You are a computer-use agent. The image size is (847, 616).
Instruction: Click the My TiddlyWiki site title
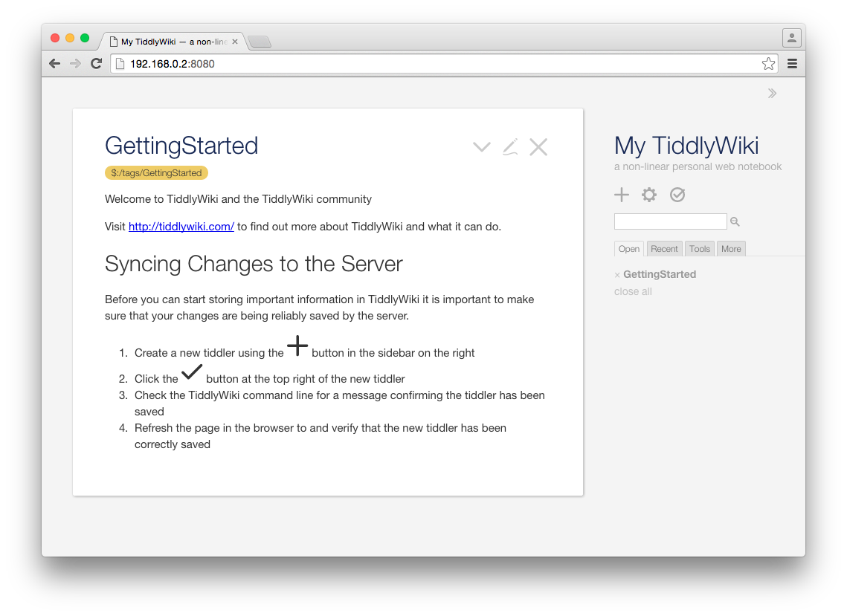[686, 146]
